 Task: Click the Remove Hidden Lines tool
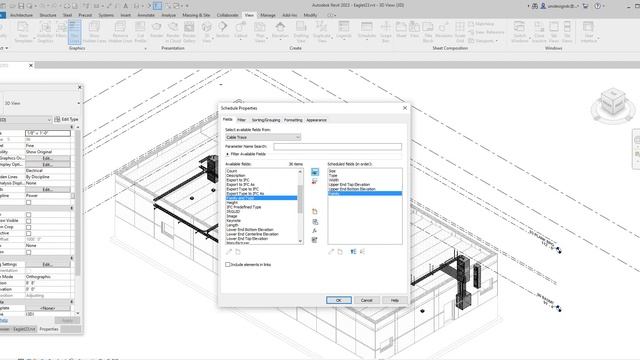[x=120, y=32]
